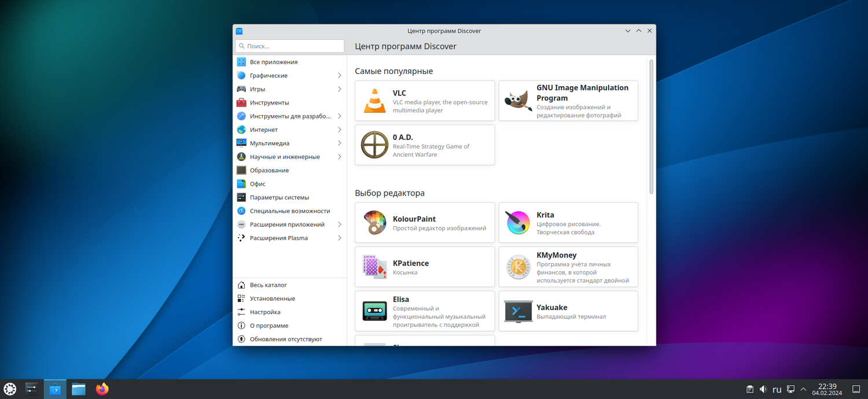Click Инструменты для разработки icon

[x=241, y=116]
